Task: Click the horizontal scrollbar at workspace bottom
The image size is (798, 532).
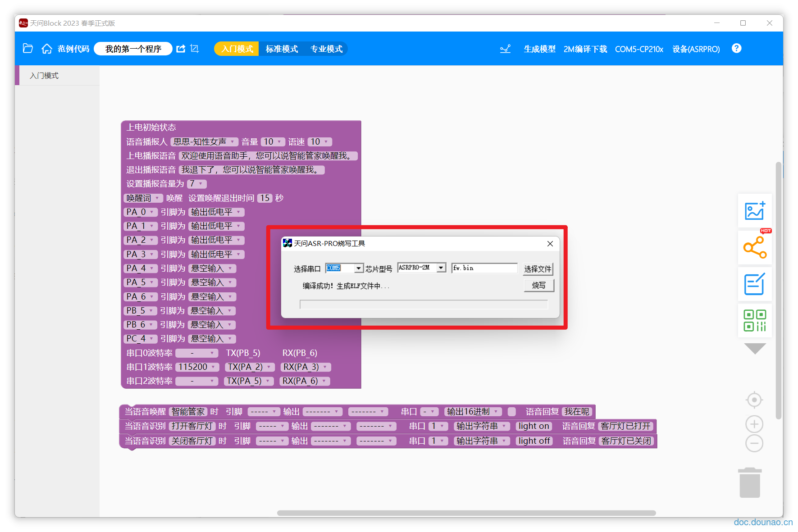Action: (466, 513)
